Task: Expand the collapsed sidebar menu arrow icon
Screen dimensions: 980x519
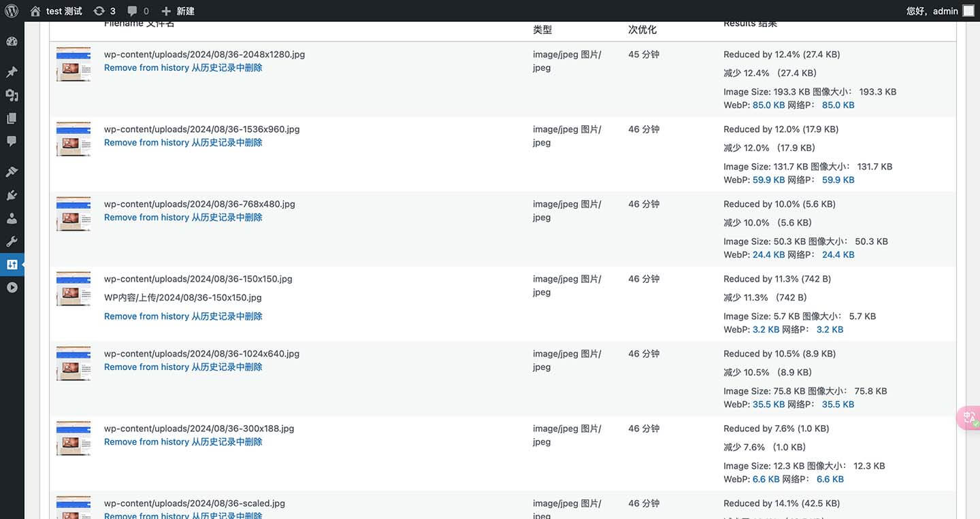Action: point(12,288)
